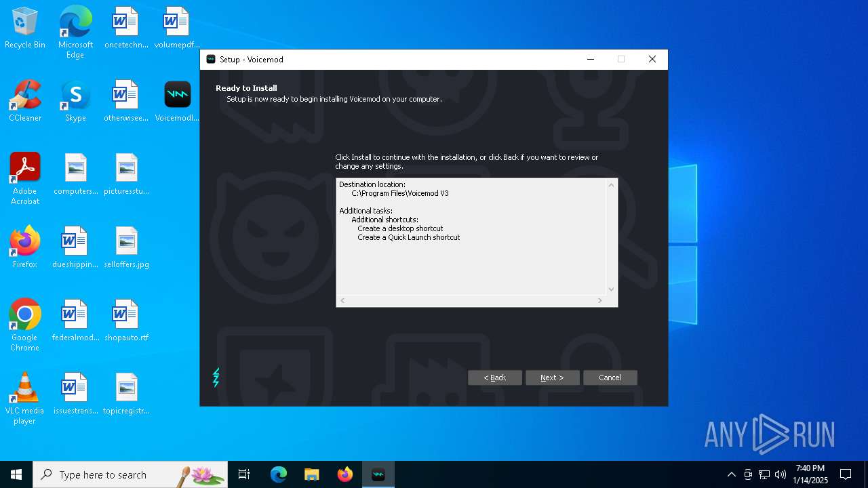Click the horizontal scrollbar right arrow
This screenshot has height=488, width=868.
point(599,300)
